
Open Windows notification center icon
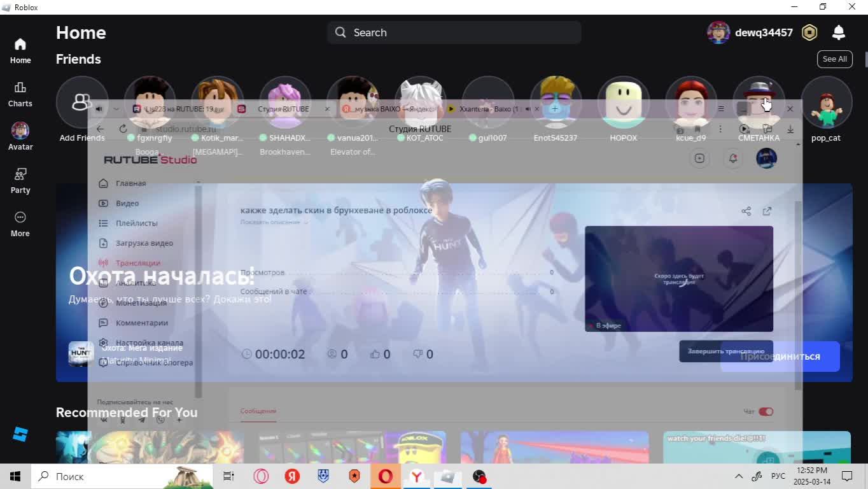click(x=847, y=476)
